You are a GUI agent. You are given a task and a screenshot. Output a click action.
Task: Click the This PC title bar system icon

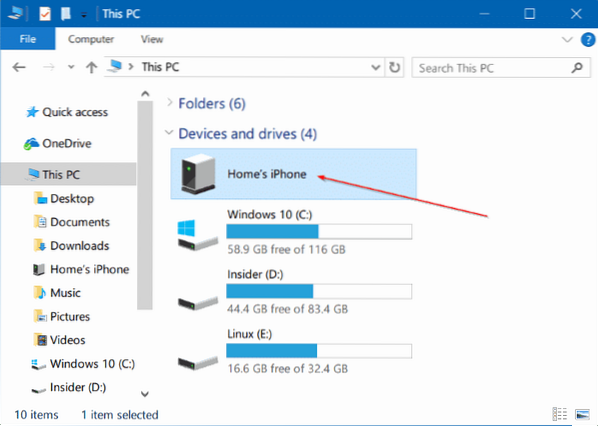(x=15, y=13)
